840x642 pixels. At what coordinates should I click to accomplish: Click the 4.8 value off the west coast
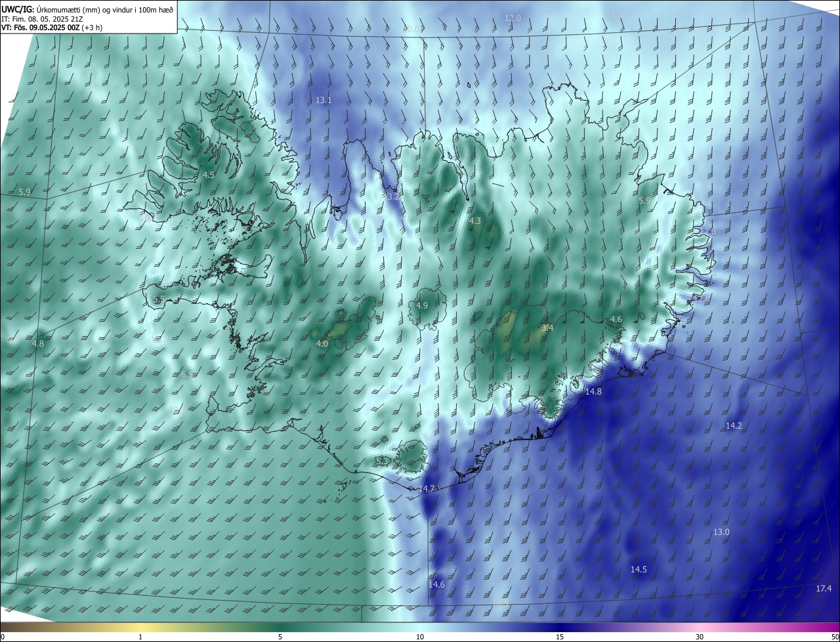click(x=38, y=344)
